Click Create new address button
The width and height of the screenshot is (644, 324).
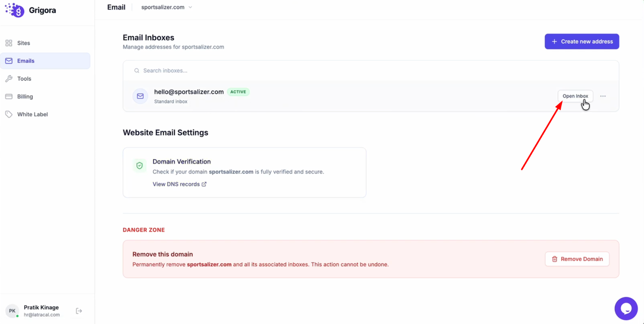581,41
